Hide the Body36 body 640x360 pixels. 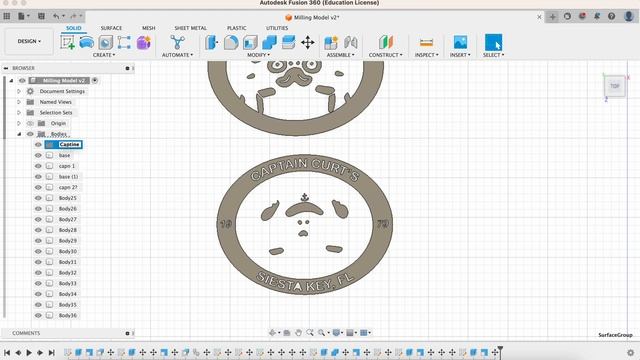tap(38, 316)
